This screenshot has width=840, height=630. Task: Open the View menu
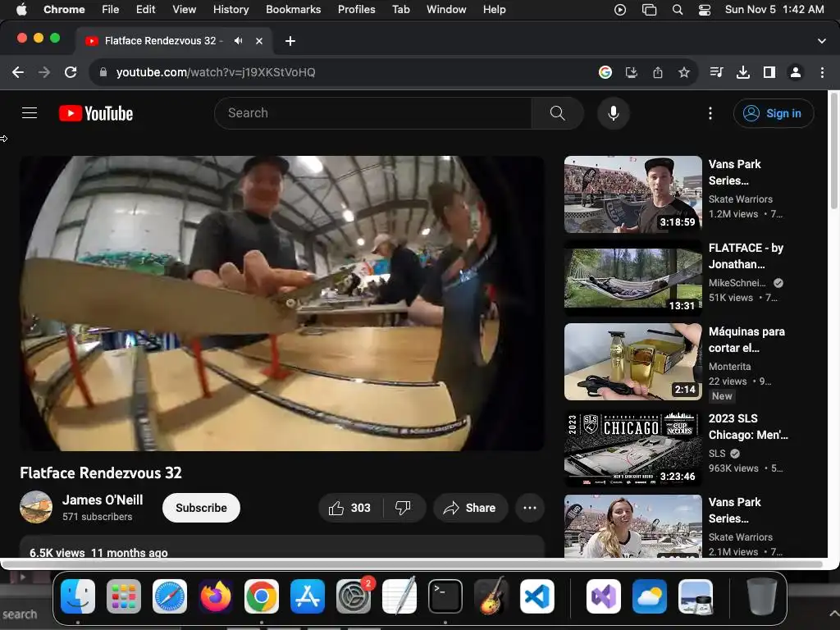click(184, 9)
